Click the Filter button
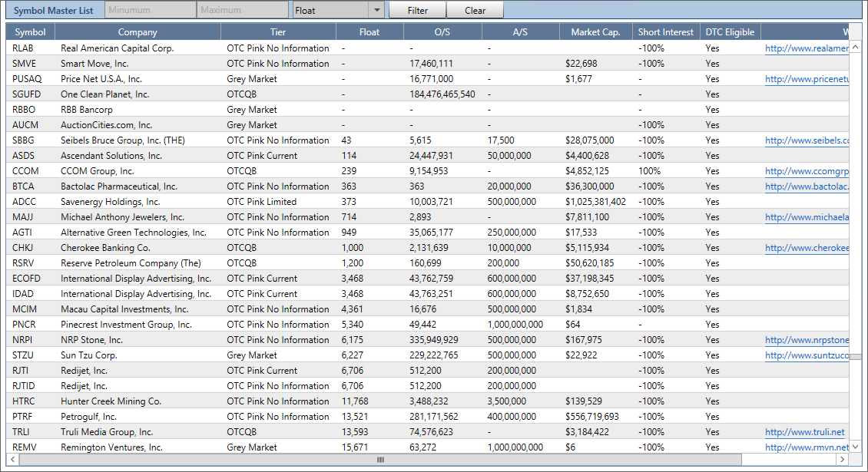Image resolution: width=868 pixels, height=472 pixels. coord(417,10)
